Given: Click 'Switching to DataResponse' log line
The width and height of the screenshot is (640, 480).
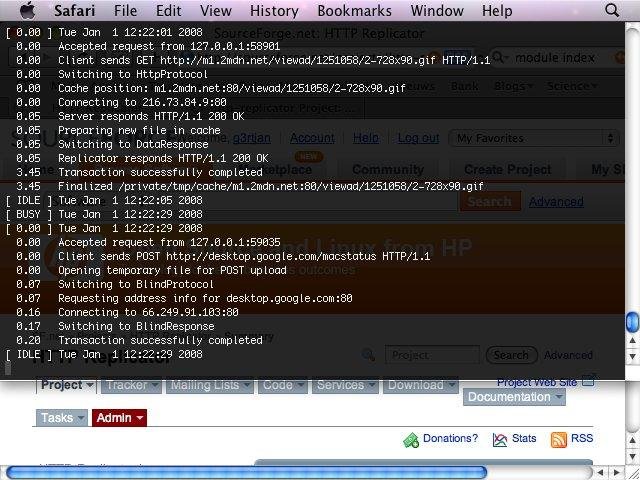Looking at the screenshot, I should (133, 144).
